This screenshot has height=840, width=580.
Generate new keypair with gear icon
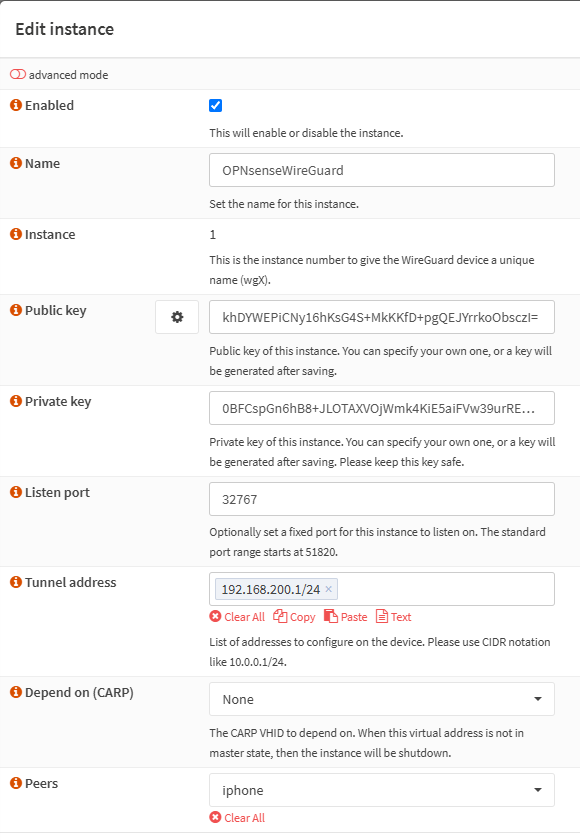pyautogui.click(x=177, y=317)
